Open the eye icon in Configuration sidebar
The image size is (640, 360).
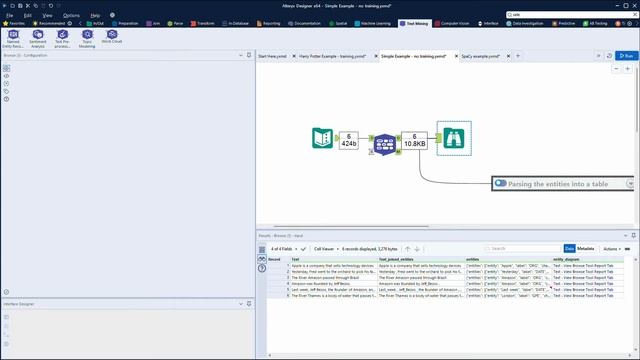coord(7,76)
